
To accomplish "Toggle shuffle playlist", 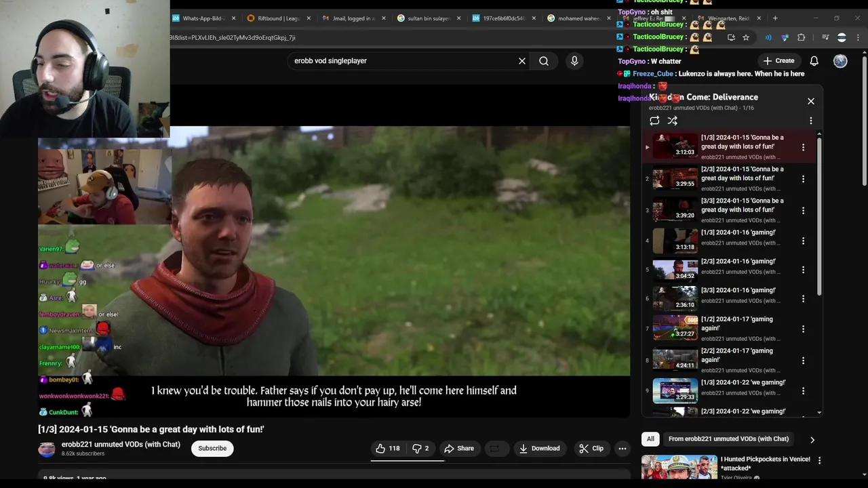I will (x=672, y=121).
